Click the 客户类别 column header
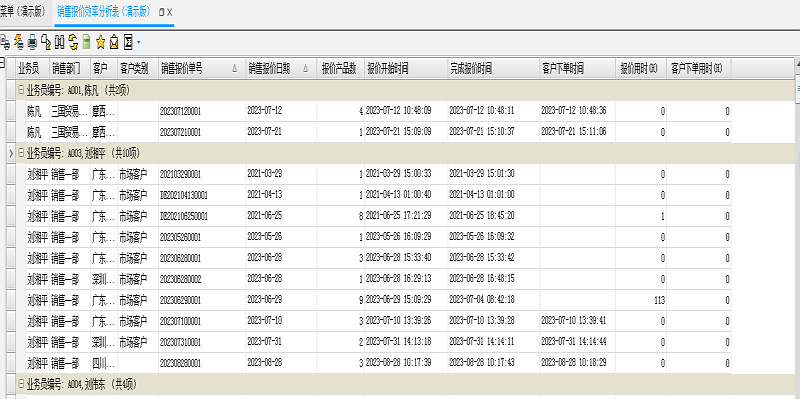The height and width of the screenshot is (399, 800). click(x=138, y=69)
